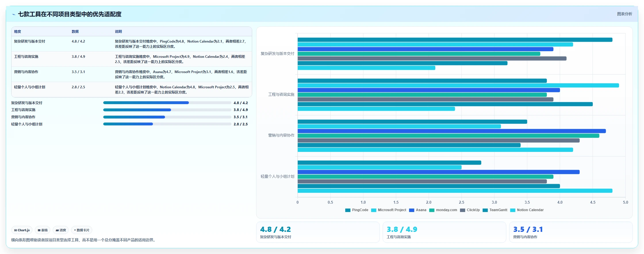The image size is (644, 254).
Task: Select the 轻量个人与小组计划 table row label
Action: 30,87
